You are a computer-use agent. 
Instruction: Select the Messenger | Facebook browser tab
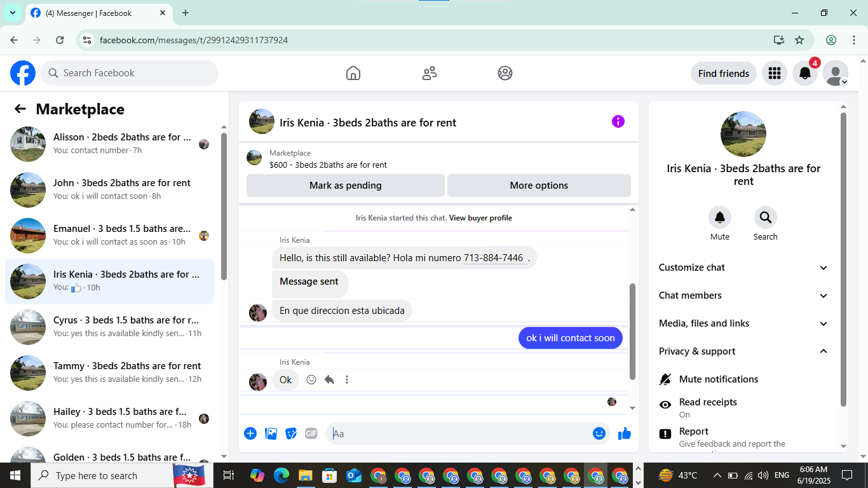[x=98, y=13]
